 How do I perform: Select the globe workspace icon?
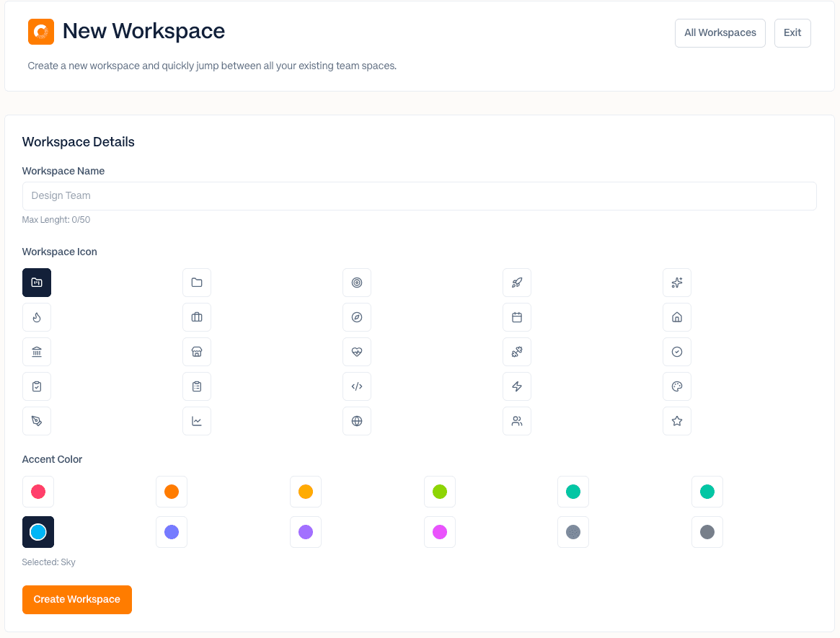tap(357, 421)
